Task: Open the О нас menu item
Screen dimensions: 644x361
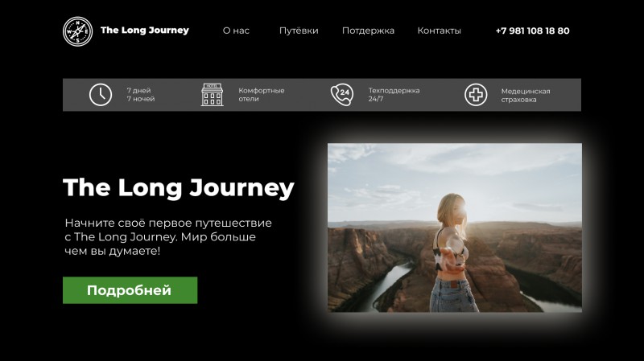Action: 236,31
